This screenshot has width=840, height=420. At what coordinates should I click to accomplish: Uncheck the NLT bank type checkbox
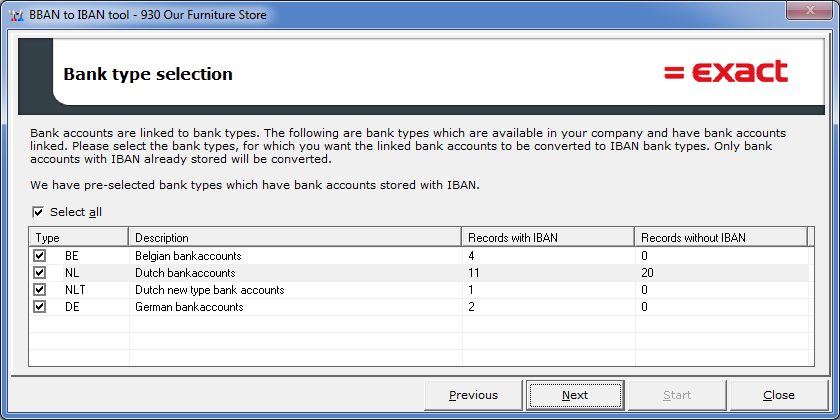(x=40, y=290)
